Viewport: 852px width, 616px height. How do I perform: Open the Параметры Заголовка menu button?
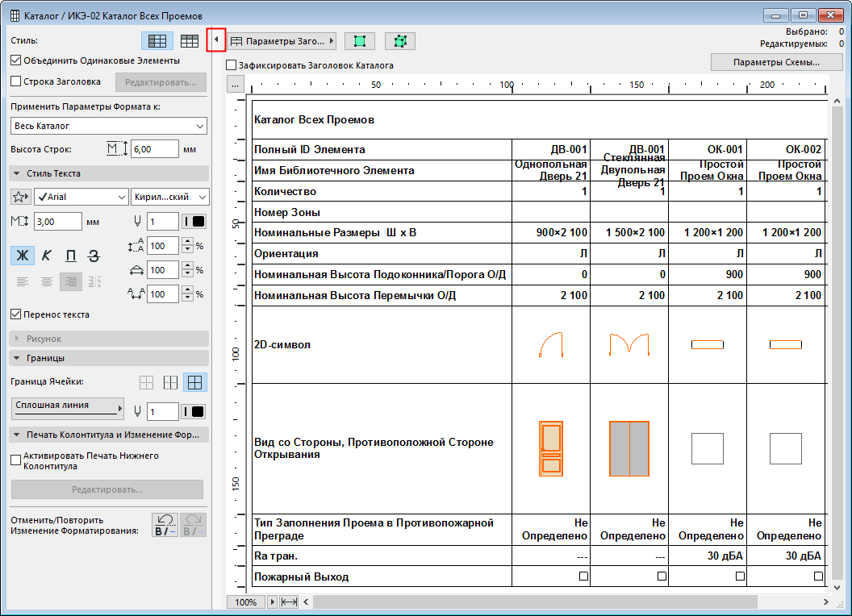[x=282, y=40]
